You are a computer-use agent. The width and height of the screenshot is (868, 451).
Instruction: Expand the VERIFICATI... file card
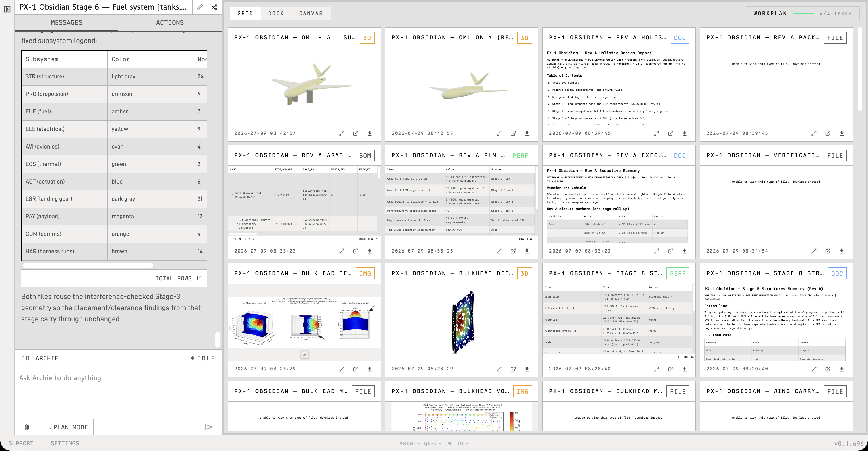[814, 251]
